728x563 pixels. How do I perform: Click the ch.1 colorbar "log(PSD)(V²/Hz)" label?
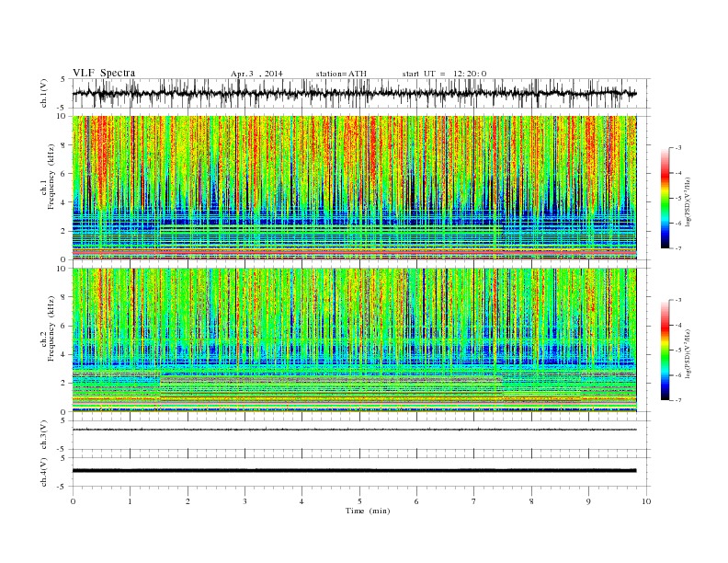(x=688, y=201)
